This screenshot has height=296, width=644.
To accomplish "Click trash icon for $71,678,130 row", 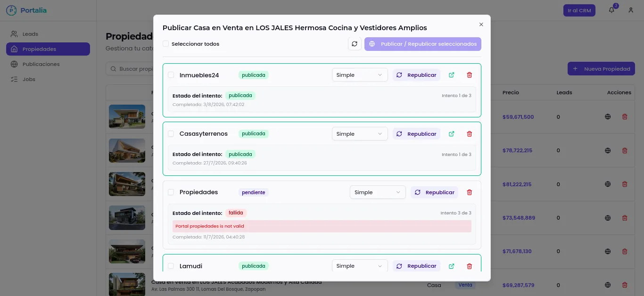I will coord(625,251).
